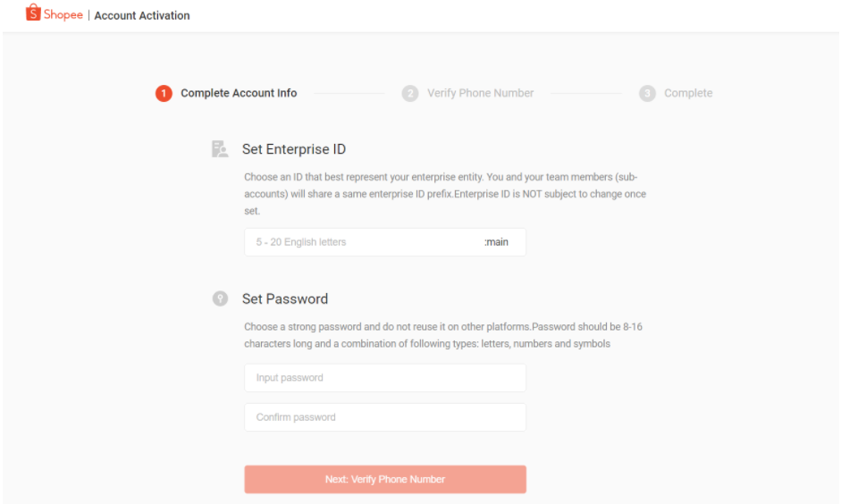This screenshot has width=841, height=504.
Task: Click the enterprise building icon
Action: pos(219,149)
